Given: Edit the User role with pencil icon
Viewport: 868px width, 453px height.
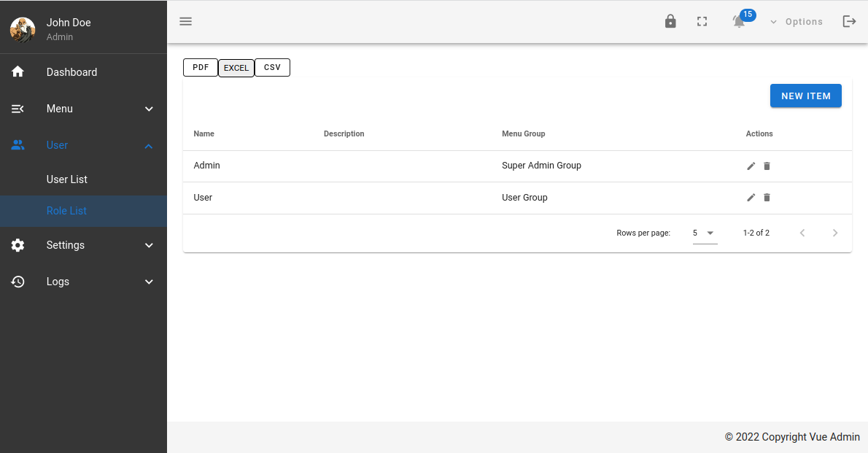Looking at the screenshot, I should tap(751, 198).
